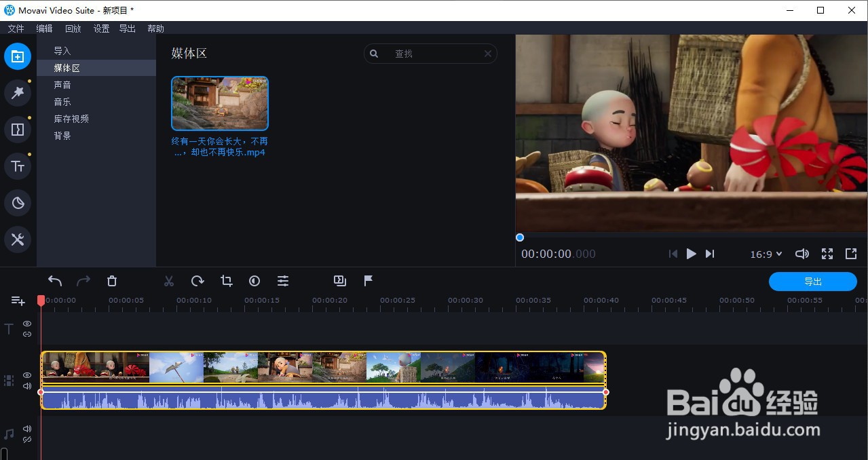Click the search magnifier icon
Viewport: 868px width, 460px height.
[x=374, y=54]
